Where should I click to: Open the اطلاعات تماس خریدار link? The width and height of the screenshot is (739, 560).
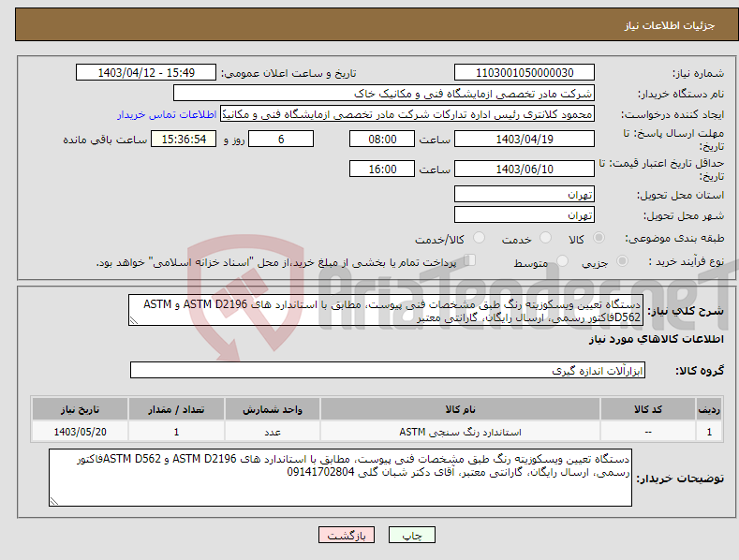(x=167, y=114)
